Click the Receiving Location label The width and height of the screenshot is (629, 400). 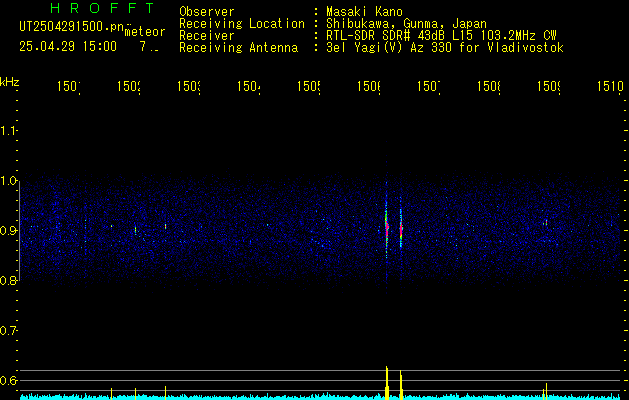242,24
